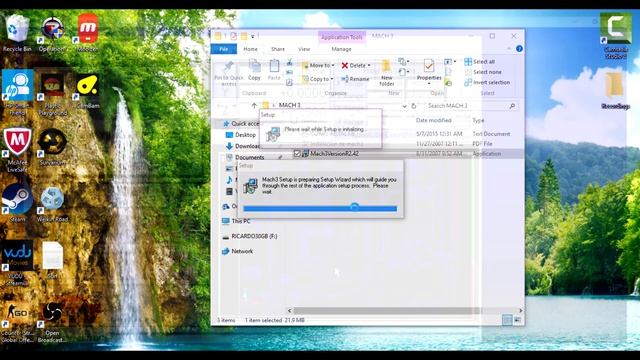Viewport: 640px width, 360px height.
Task: Open the Manage ribbon tab
Action: click(341, 49)
